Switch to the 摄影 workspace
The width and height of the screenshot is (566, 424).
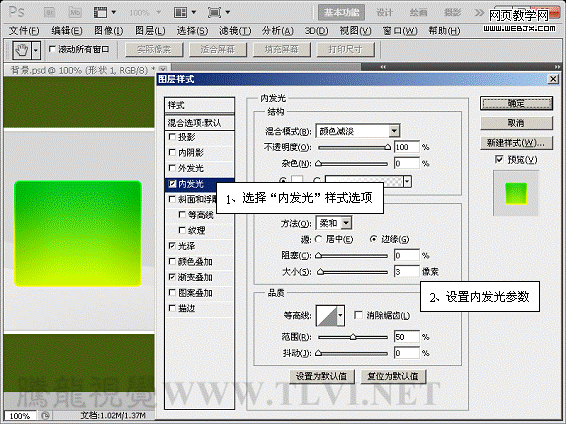[x=452, y=13]
